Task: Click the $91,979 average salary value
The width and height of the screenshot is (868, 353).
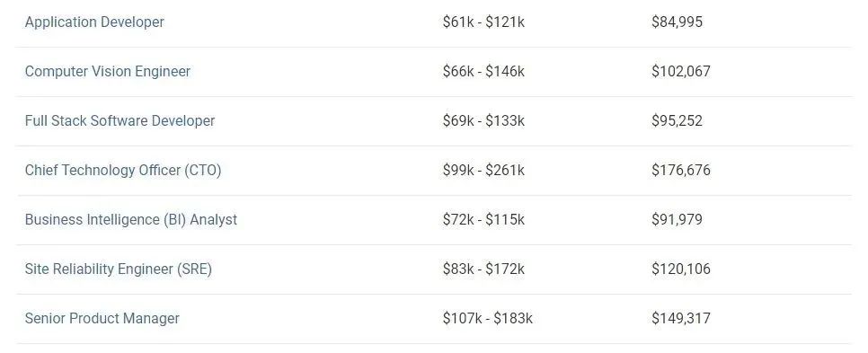Action: [677, 219]
